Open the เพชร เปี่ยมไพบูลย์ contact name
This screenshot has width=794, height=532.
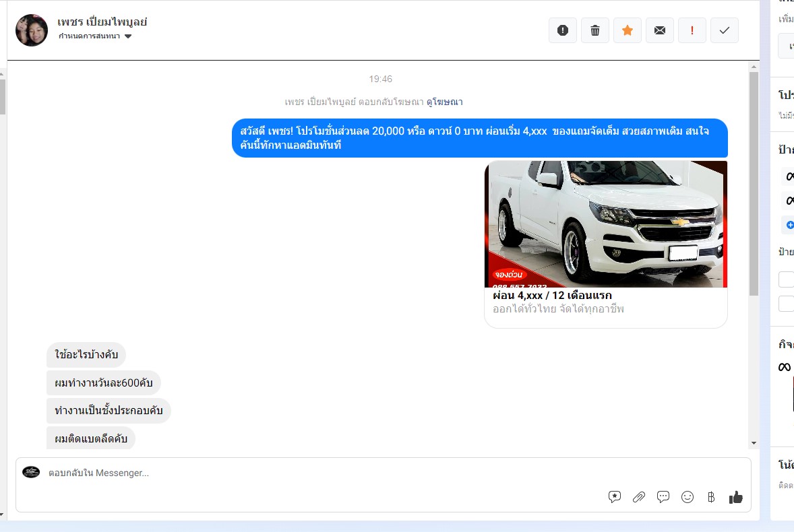point(102,22)
